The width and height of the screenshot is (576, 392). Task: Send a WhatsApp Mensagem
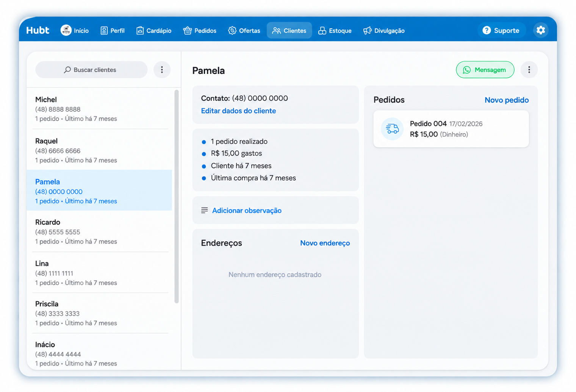coord(485,70)
